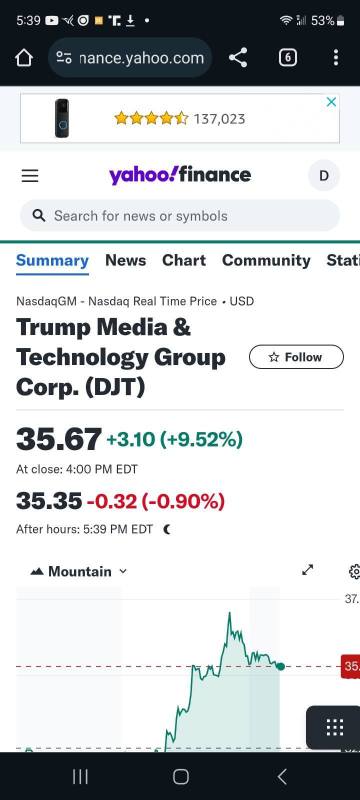This screenshot has height=800, width=360.
Task: Click the Search for news or symbols field
Action: [x=179, y=216]
